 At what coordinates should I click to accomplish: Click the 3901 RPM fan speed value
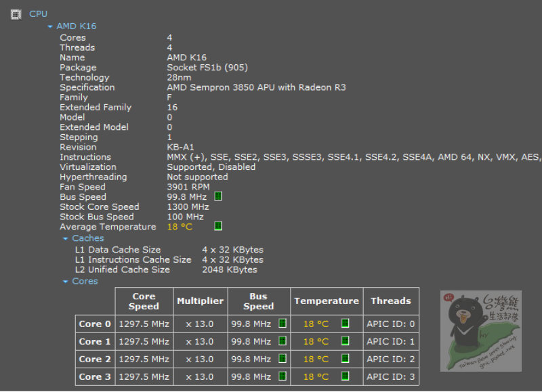coord(188,187)
